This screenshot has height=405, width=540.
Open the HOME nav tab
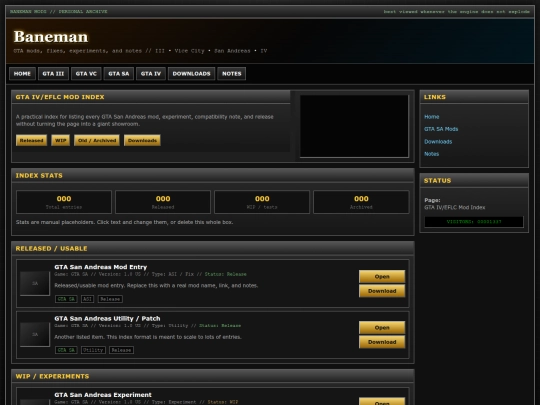[22, 74]
